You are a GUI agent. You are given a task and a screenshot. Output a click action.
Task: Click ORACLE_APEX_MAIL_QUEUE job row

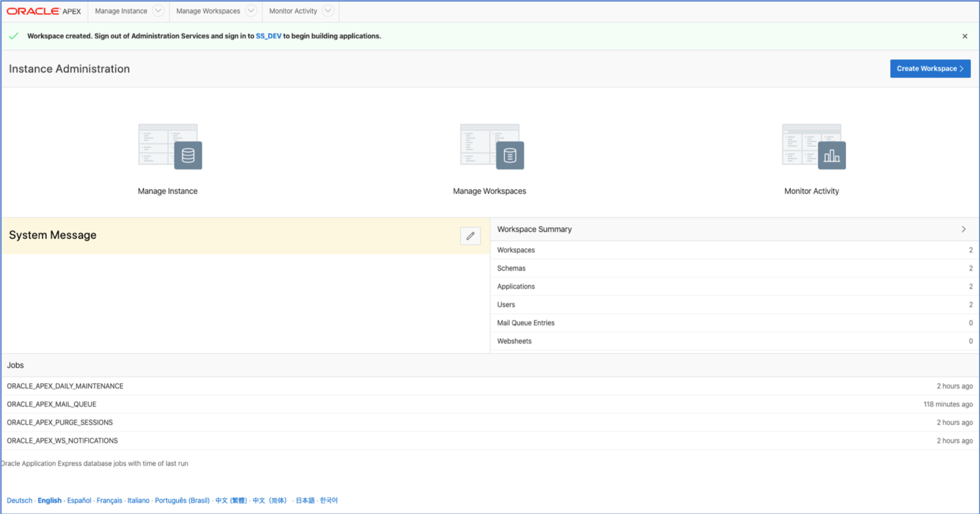tap(490, 404)
